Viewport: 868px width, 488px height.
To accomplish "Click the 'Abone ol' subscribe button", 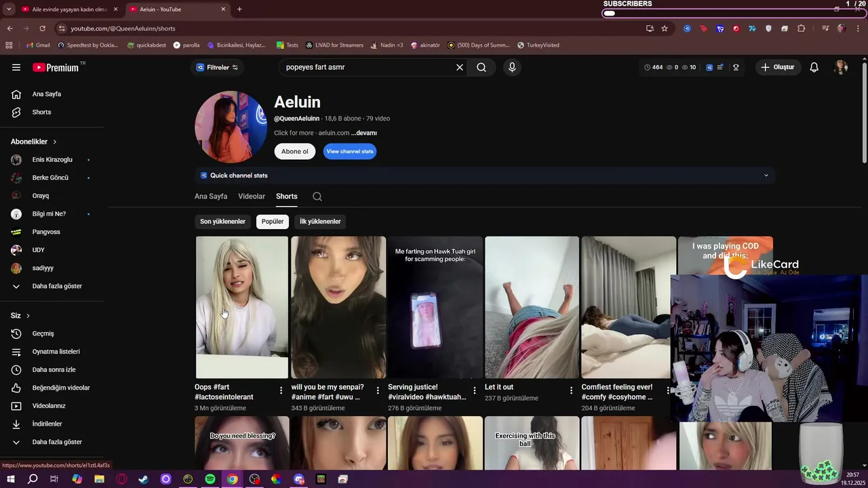I will [x=295, y=151].
